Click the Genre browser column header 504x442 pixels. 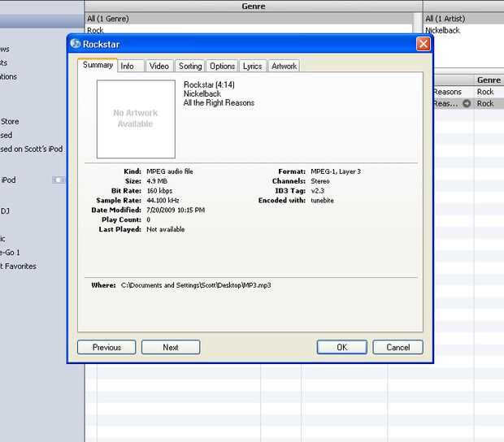click(254, 6)
